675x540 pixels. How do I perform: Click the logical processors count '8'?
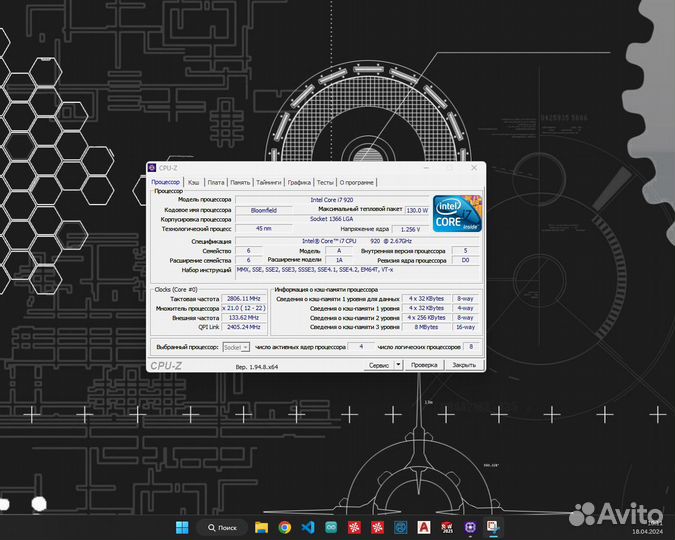point(471,347)
